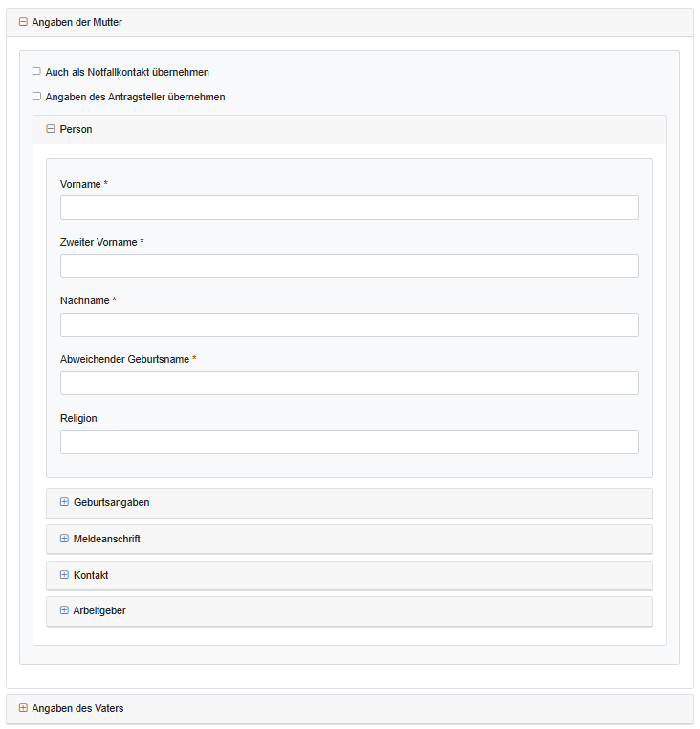
Task: Check 'Auch als Notfallkontakt übernehmen' box
Action: 36,71
